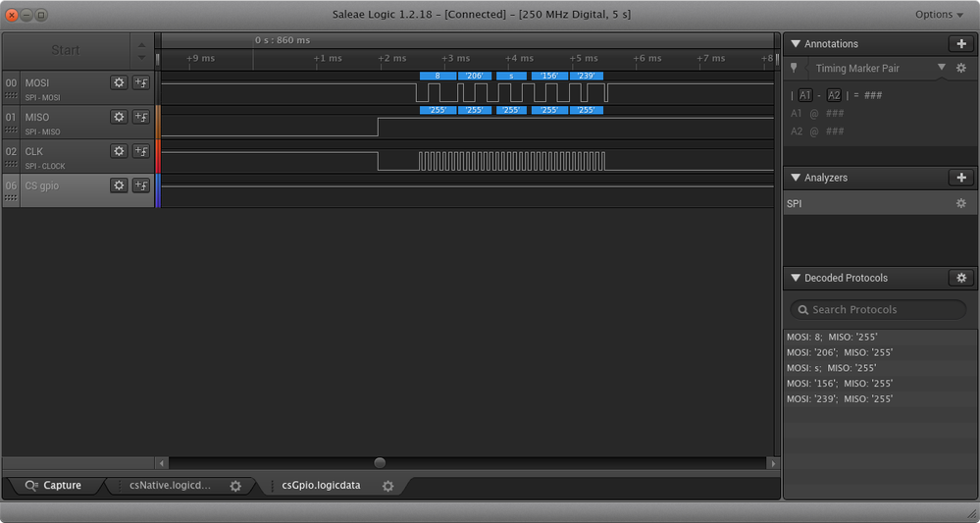Click the window resize grip corner
Viewport: 980px width, 523px height.
tap(970, 513)
